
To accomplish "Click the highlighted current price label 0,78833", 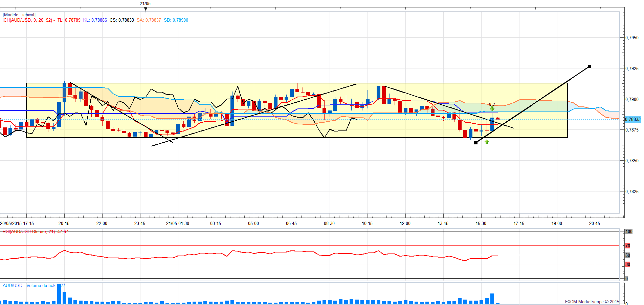I will coord(632,119).
